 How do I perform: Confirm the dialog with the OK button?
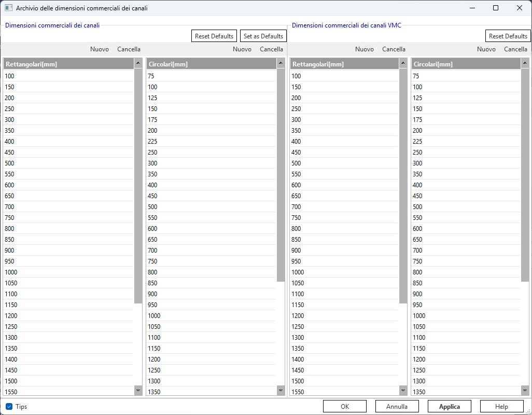[344, 407]
